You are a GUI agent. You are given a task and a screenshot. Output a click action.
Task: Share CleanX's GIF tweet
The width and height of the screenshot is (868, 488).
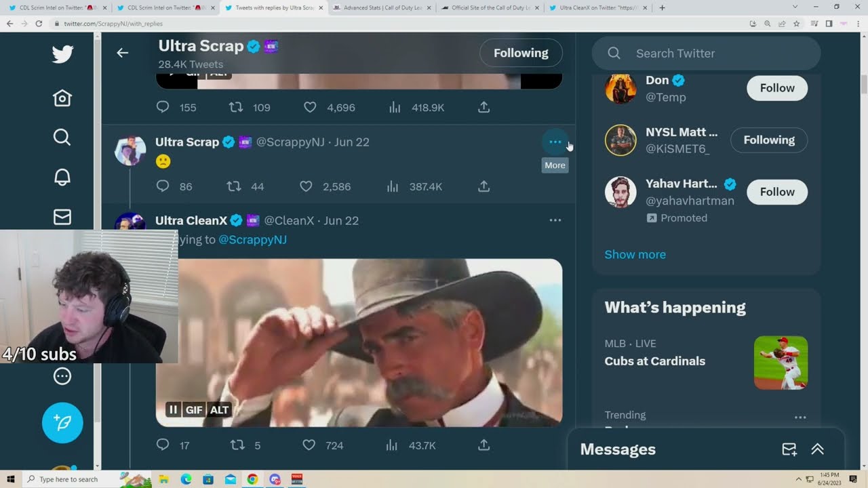tap(484, 445)
